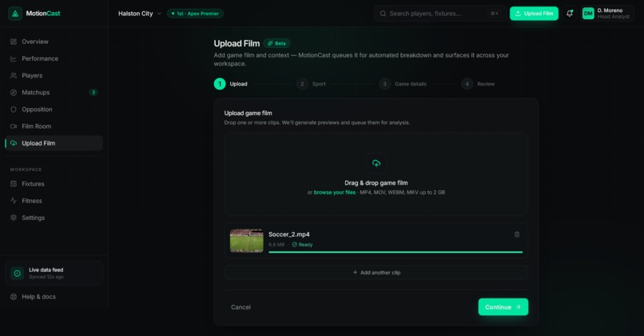Open Help & docs
Viewport: 644px width, 336px height.
pos(54,297)
